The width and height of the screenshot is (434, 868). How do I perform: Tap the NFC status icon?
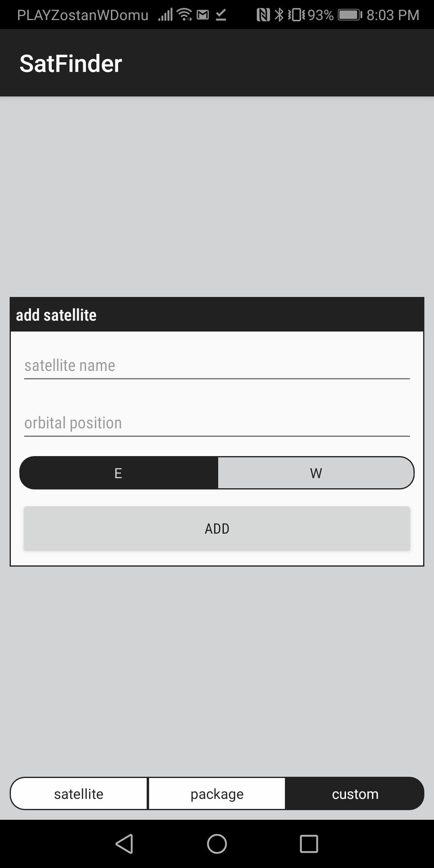click(x=263, y=15)
